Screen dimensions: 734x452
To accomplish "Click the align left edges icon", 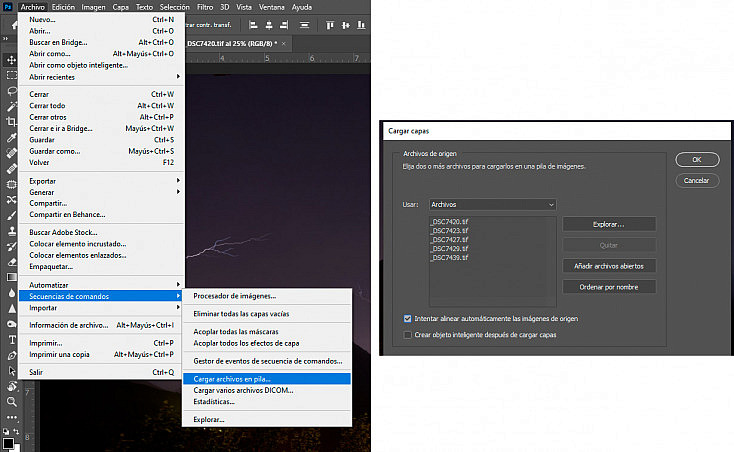I will pos(253,25).
